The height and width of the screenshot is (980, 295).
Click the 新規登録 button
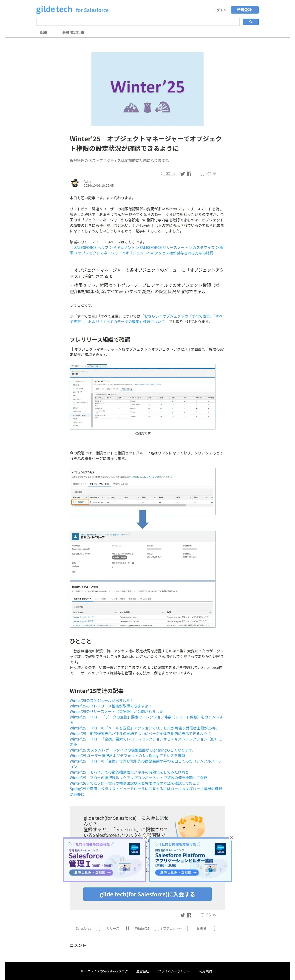(244, 10)
